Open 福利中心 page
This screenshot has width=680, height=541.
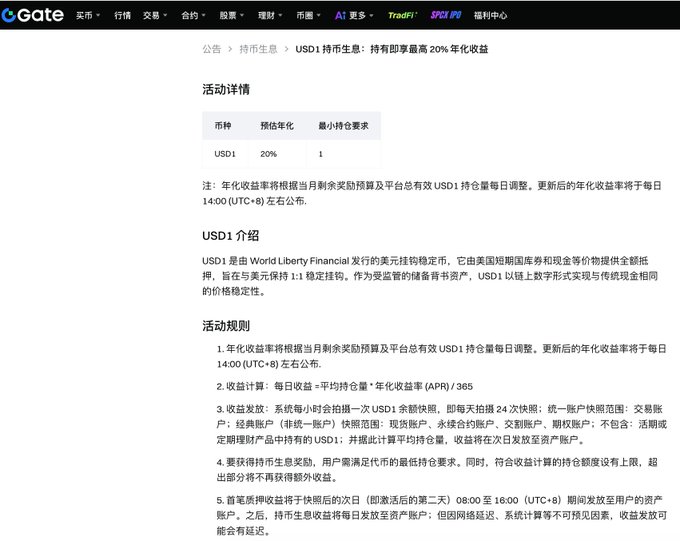[x=490, y=16]
